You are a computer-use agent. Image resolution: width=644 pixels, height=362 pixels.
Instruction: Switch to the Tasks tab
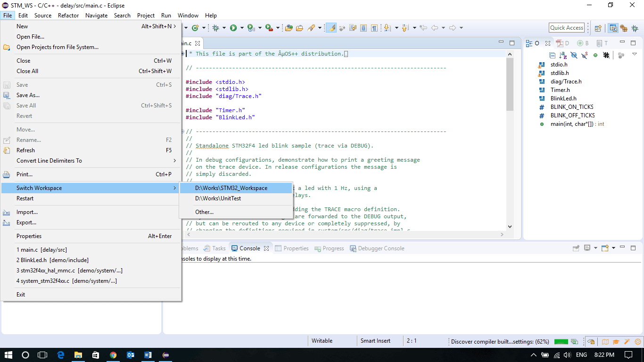click(215, 248)
